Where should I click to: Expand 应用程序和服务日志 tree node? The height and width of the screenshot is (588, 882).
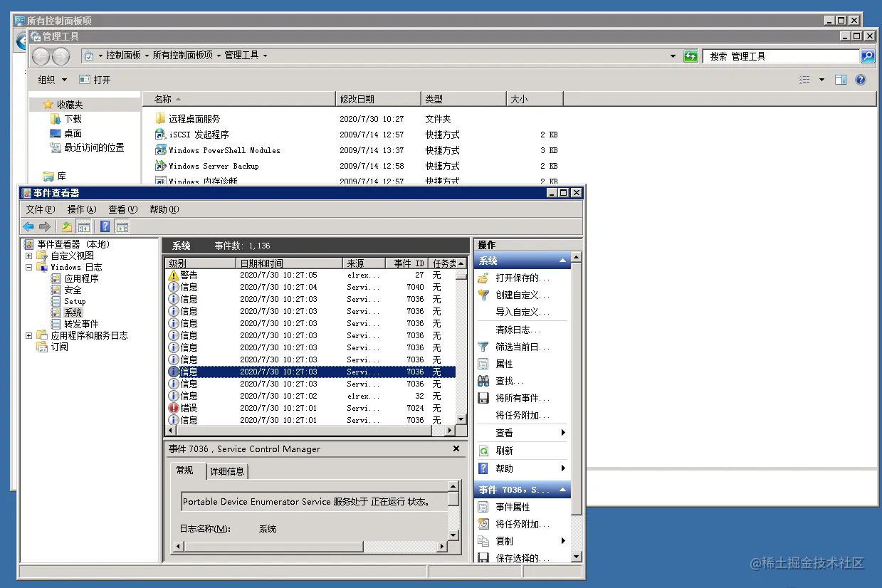29,335
